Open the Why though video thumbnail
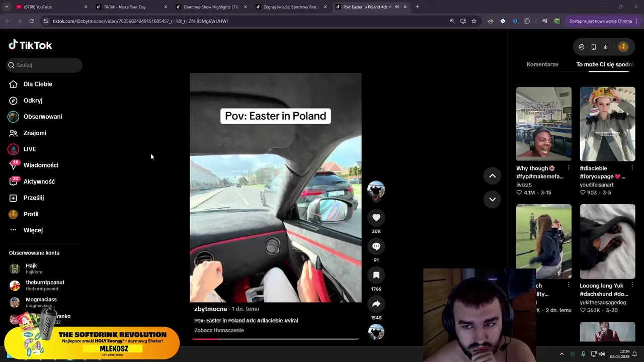The height and width of the screenshot is (362, 644). tap(543, 124)
